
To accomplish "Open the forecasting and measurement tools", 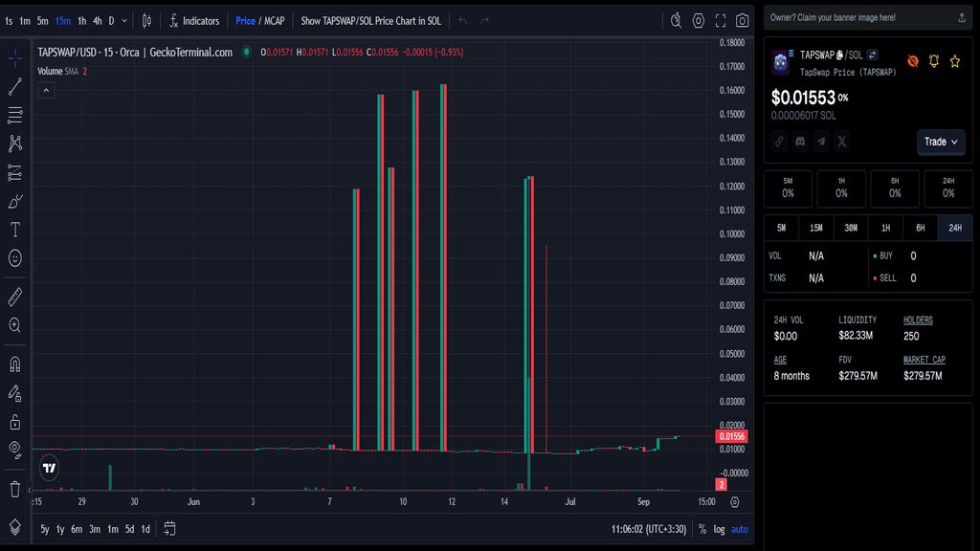I will (15, 172).
